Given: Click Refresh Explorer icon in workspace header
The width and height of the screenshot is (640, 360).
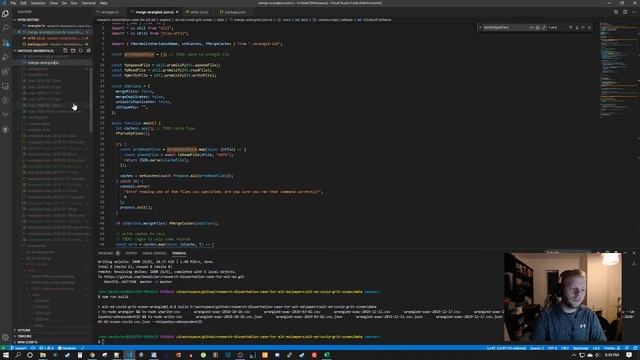Looking at the screenshot, I should tap(80, 51).
